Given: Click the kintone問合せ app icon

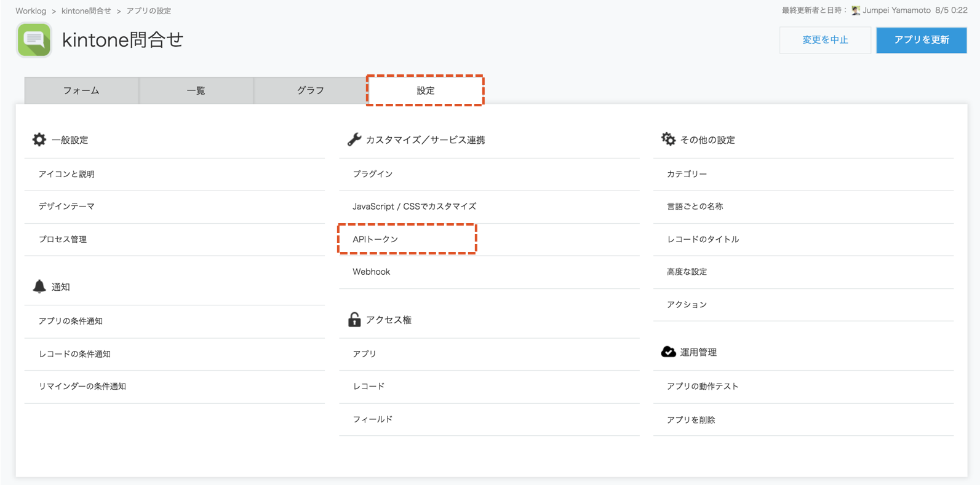Looking at the screenshot, I should coord(34,40).
